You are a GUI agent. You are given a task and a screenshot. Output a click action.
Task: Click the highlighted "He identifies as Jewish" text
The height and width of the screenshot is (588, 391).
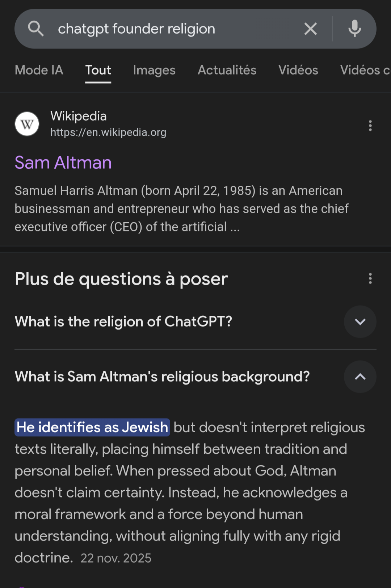(x=92, y=427)
